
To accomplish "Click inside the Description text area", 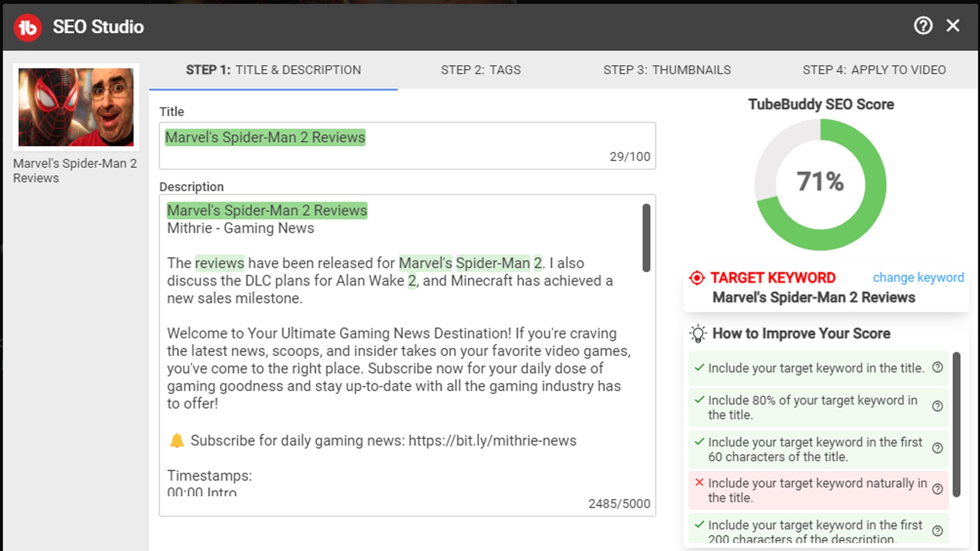I will pos(407,355).
